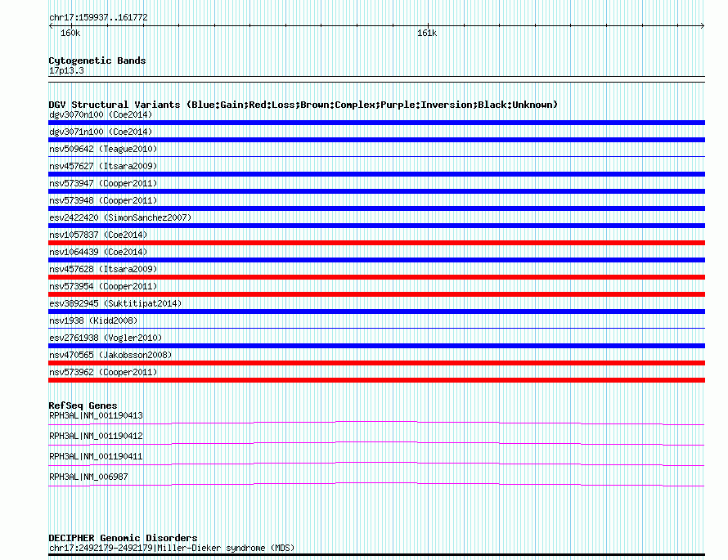Click nsv573948 (Cooper2011) label
728x560 pixels.
103,200
